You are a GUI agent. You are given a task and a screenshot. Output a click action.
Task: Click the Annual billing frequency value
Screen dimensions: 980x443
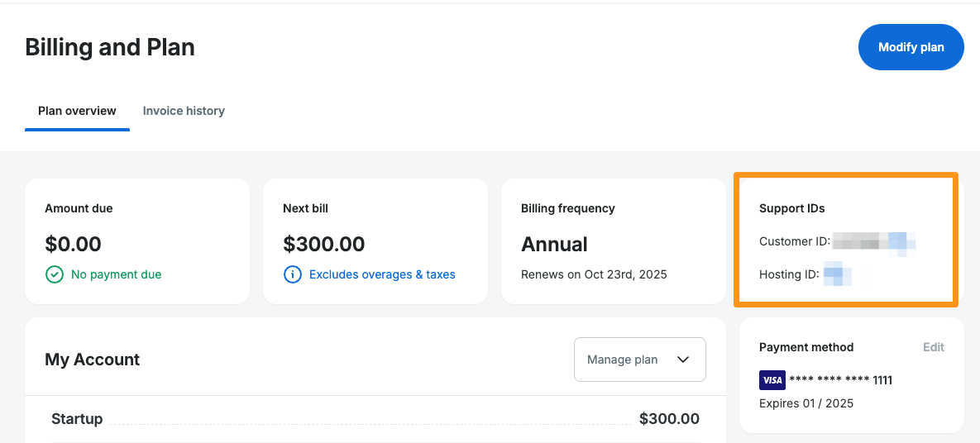(554, 245)
